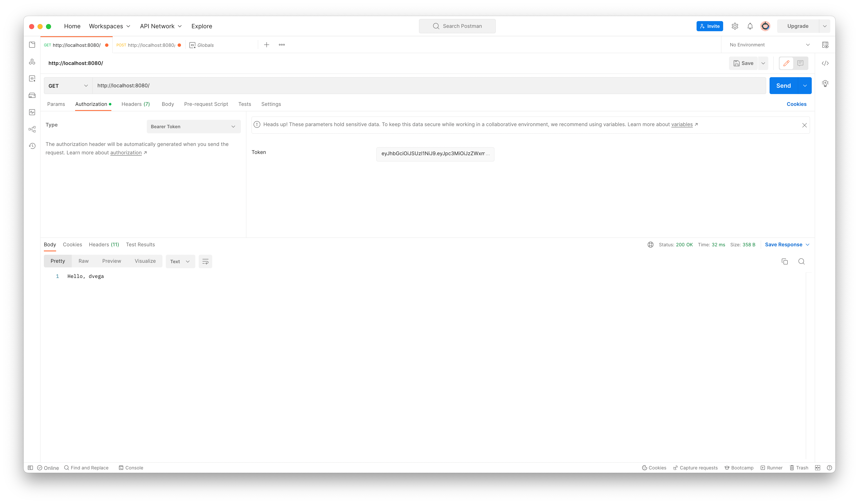Viewport: 859px width, 504px height.
Task: Click the copy response icon
Action: [x=785, y=261]
